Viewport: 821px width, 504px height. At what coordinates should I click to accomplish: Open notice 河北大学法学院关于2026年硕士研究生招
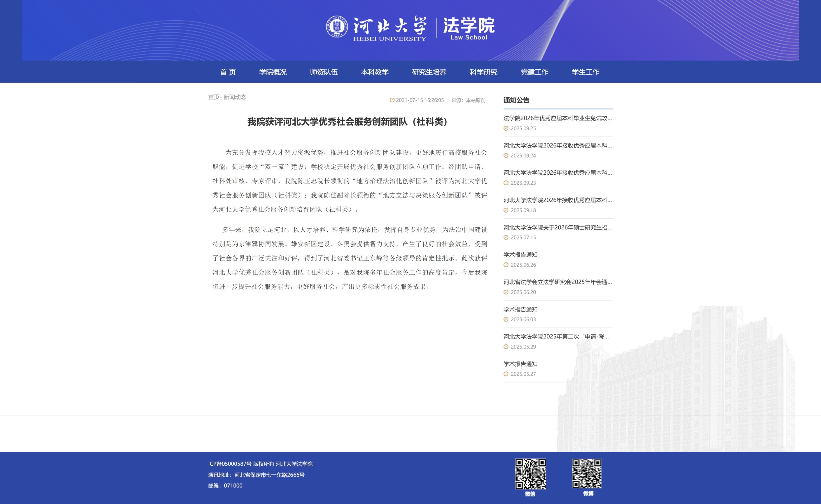[557, 227]
